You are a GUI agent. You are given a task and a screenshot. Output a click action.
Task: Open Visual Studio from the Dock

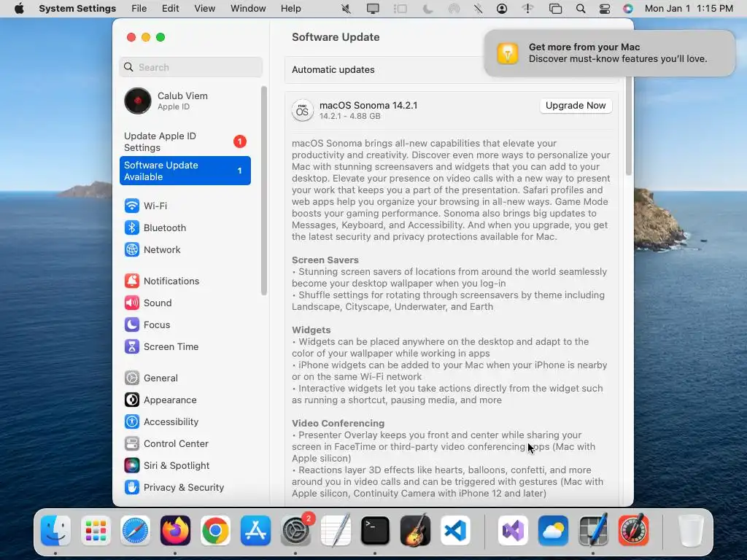click(x=513, y=531)
